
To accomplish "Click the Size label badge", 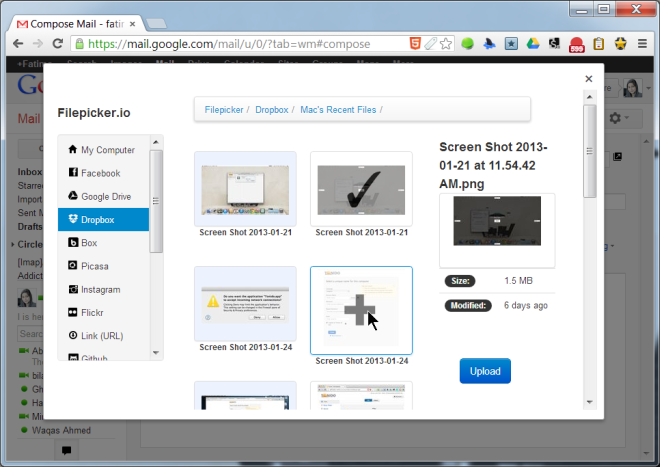I will (460, 281).
